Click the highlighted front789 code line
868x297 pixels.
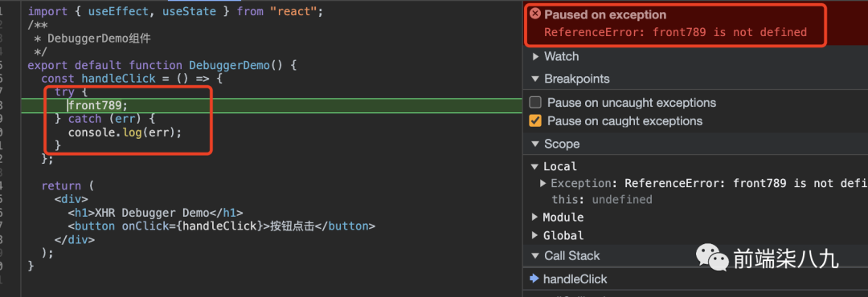[x=272, y=105]
